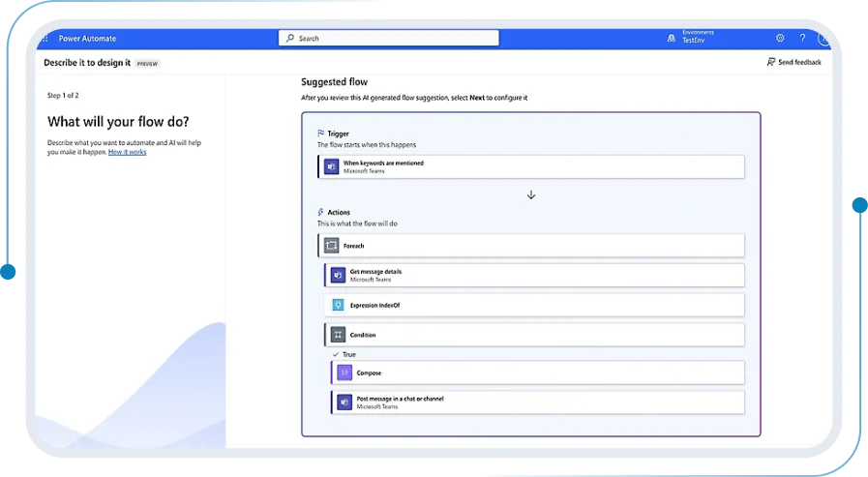This screenshot has width=868, height=477.
Task: Click the What will your flow do? heading
Action: pyautogui.click(x=118, y=122)
